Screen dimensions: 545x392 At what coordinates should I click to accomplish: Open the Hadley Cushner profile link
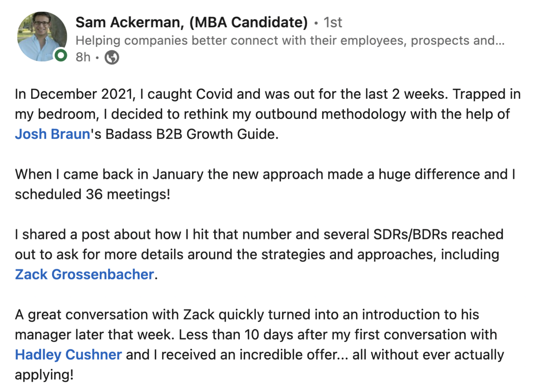(68, 355)
